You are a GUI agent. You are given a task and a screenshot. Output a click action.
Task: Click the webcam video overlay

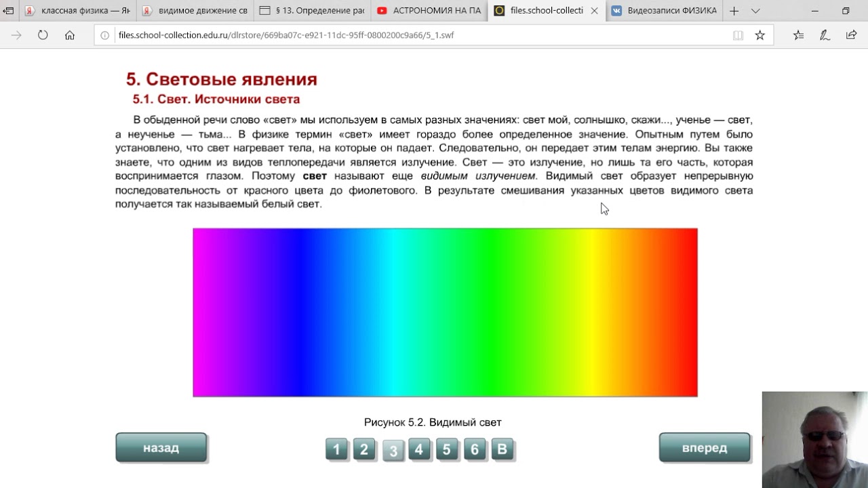tap(814, 439)
